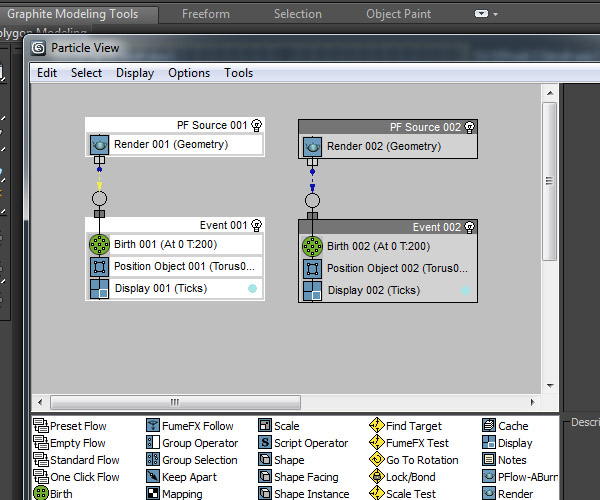
Task: Click the horizontal scrollbar left arrow
Action: point(40,402)
